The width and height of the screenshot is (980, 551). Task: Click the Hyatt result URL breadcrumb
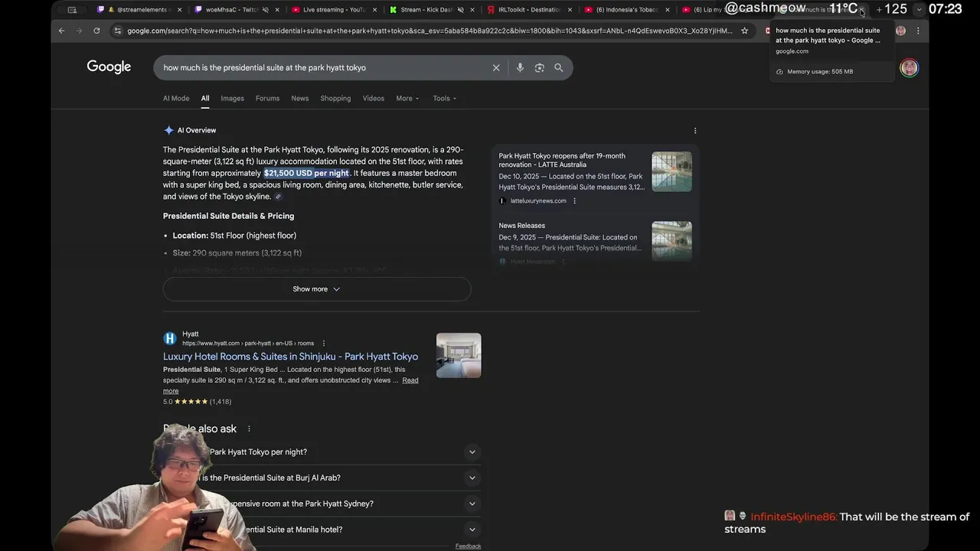coord(247,344)
